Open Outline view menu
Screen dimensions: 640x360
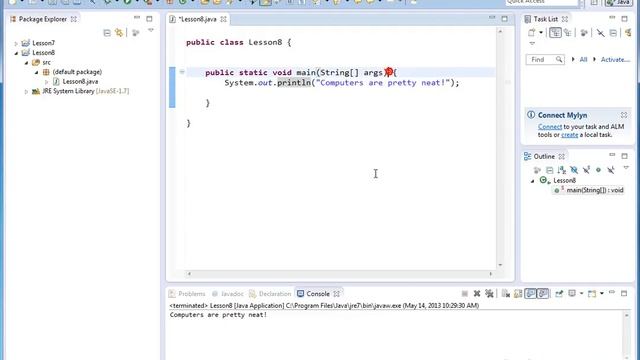click(x=626, y=167)
